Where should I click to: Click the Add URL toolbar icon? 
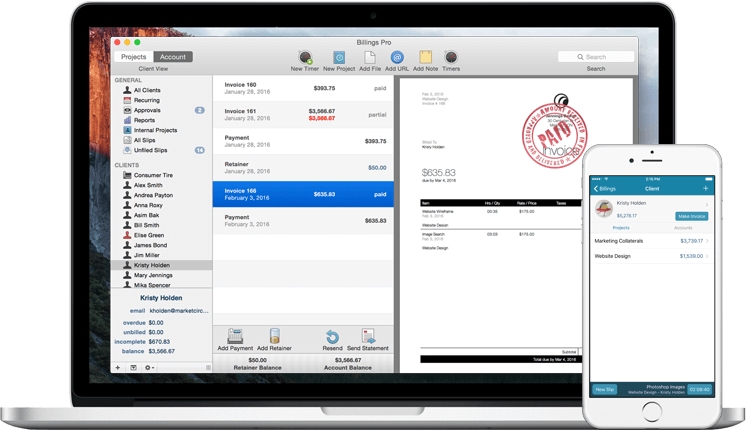click(x=397, y=58)
